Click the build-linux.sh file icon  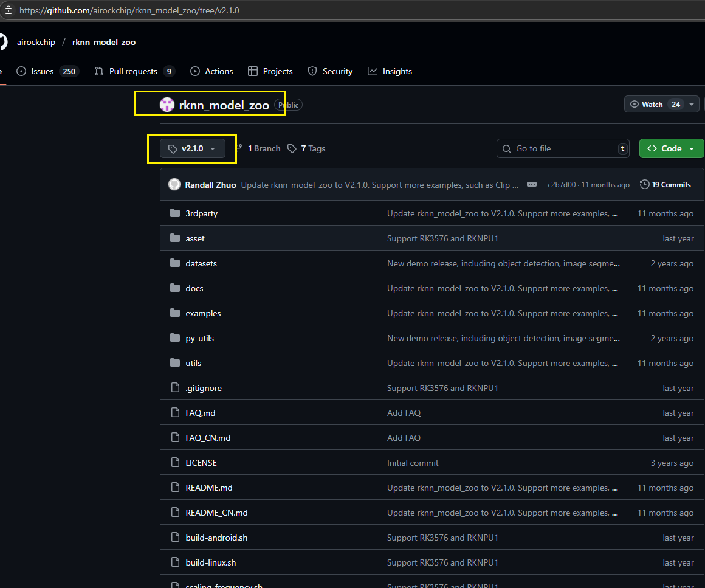click(176, 562)
